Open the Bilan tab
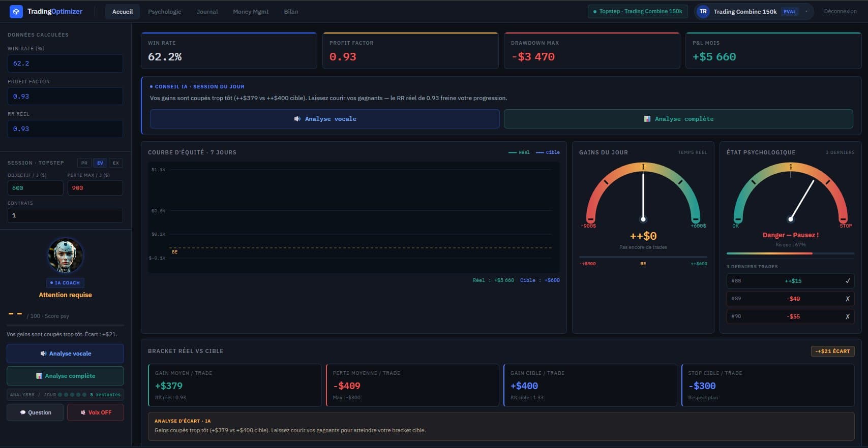The image size is (868, 448). point(291,12)
